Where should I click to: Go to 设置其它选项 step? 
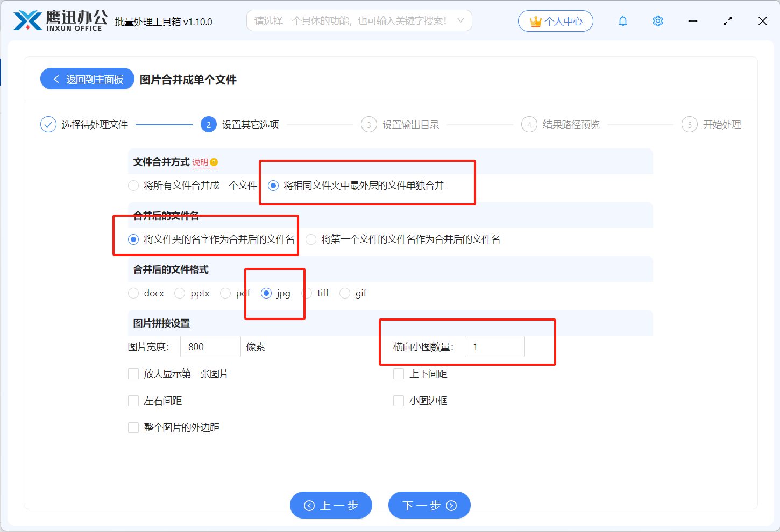pyautogui.click(x=251, y=125)
